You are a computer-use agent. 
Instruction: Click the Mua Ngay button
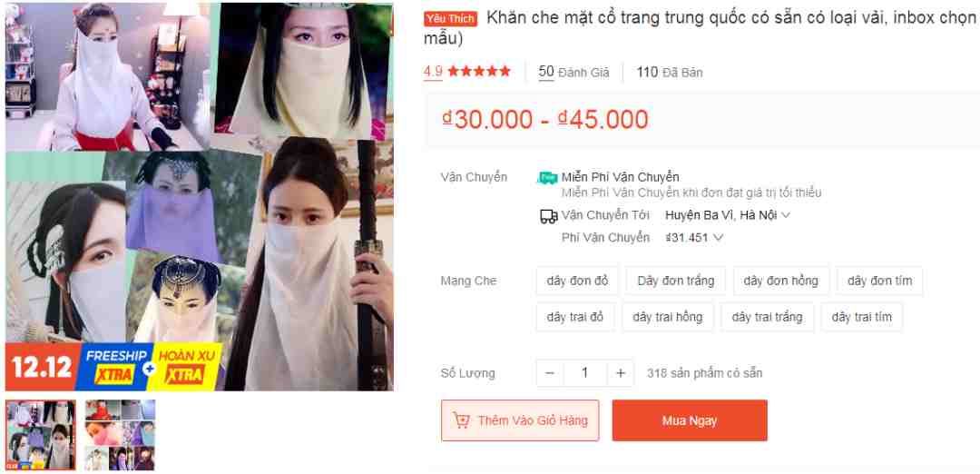pos(690,420)
